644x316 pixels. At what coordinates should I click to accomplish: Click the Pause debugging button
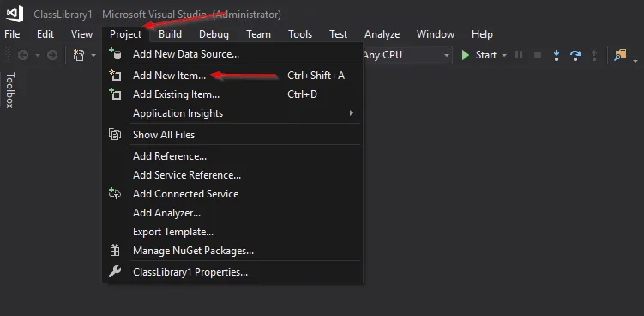click(519, 55)
